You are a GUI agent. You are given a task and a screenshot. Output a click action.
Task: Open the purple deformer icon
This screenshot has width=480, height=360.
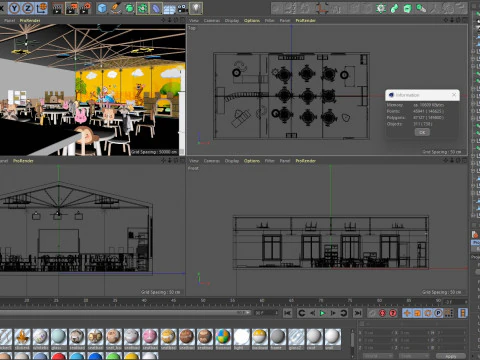(x=156, y=8)
